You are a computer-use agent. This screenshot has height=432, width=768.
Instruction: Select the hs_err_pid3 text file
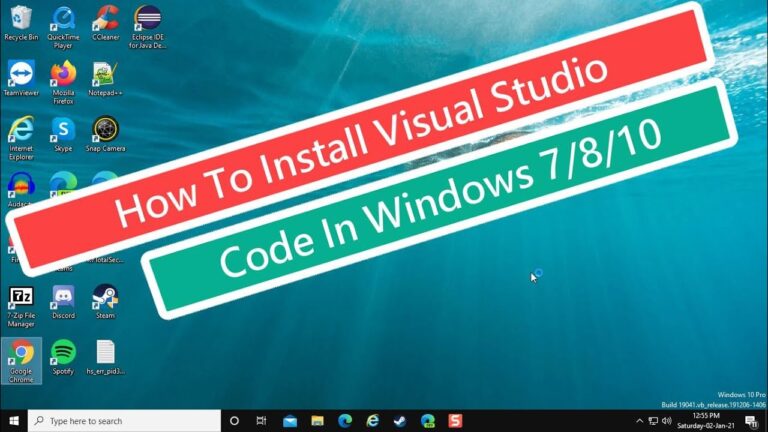(x=105, y=357)
